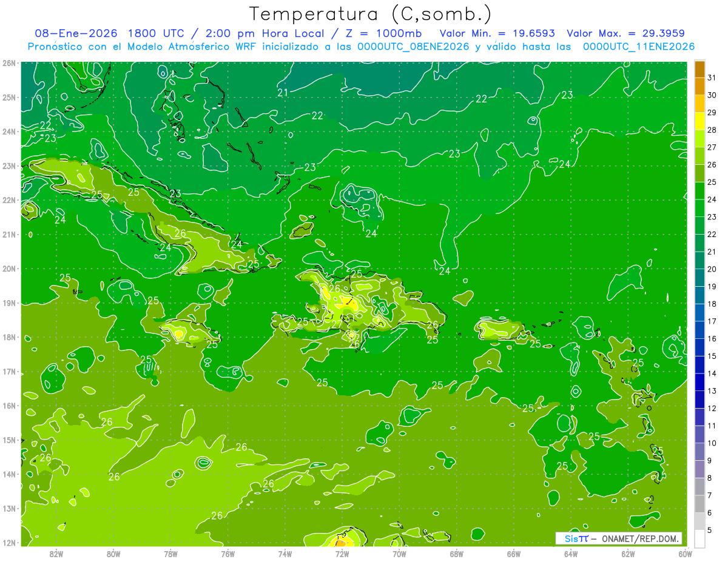This screenshot has width=728, height=562.
Task: Click longitude axis label 80W
Action: pos(113,554)
